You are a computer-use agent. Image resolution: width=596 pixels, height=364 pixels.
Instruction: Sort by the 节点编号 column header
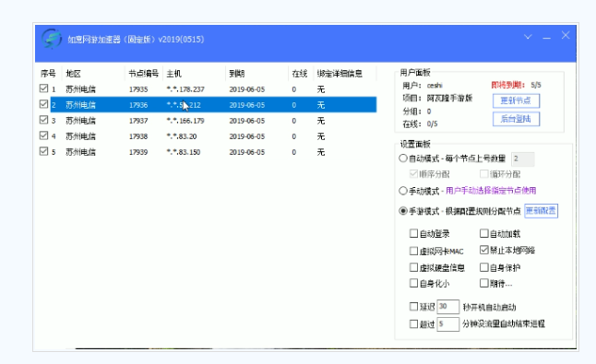143,74
